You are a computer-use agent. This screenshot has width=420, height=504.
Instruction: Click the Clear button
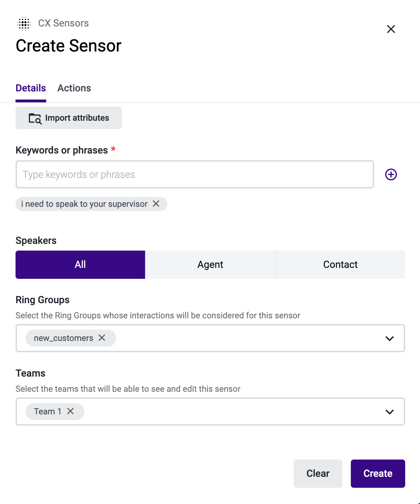(318, 474)
